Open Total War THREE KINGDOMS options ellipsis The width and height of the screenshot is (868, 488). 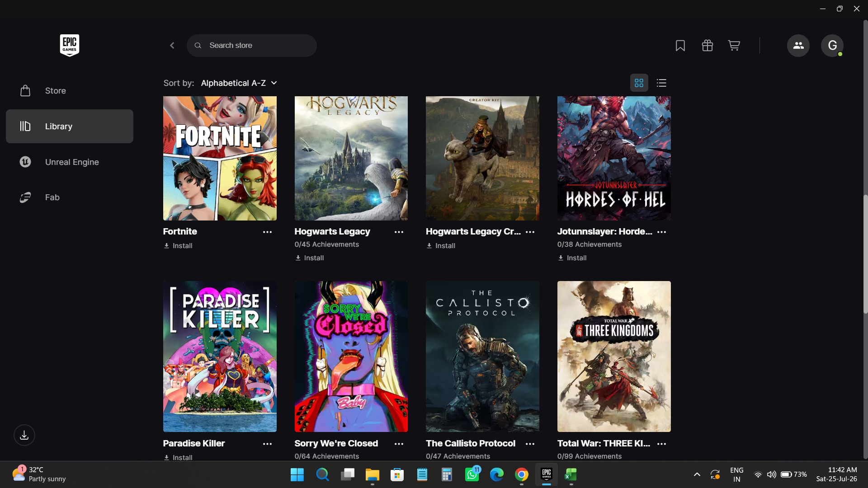point(662,444)
